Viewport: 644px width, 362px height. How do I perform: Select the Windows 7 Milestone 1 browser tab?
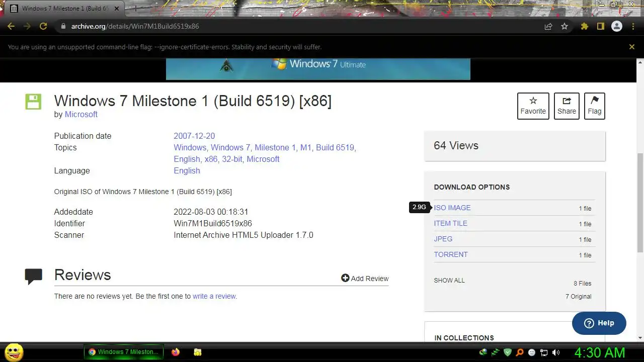pyautogui.click(x=65, y=9)
